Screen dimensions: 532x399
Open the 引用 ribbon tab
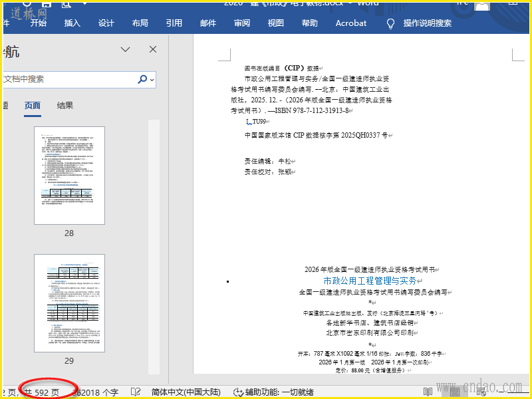coord(174,23)
